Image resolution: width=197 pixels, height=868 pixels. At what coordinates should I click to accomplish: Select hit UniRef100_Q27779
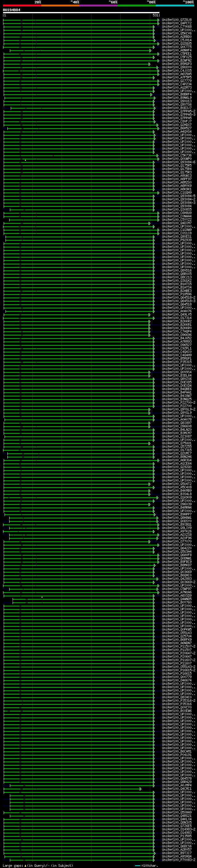[x=177, y=81]
